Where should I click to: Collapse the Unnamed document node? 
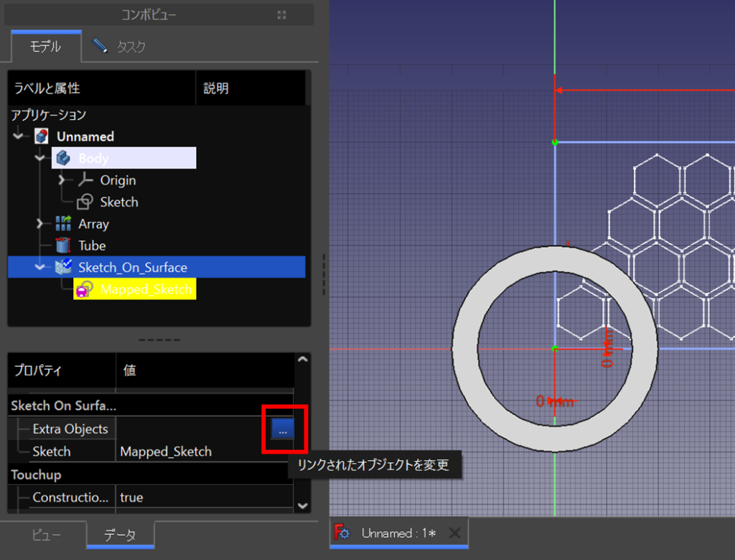18,136
